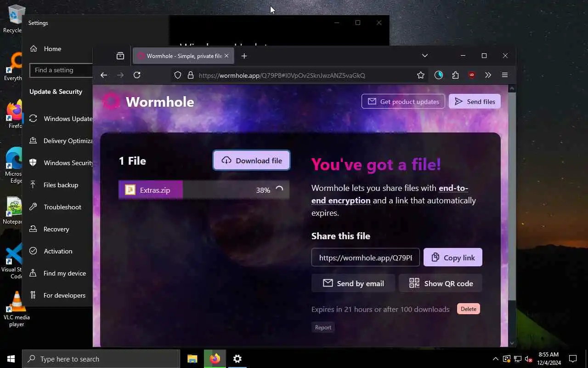Viewport: 588px width, 368px height.
Task: Select the Wormhole tab in Firefox
Action: tap(184, 56)
